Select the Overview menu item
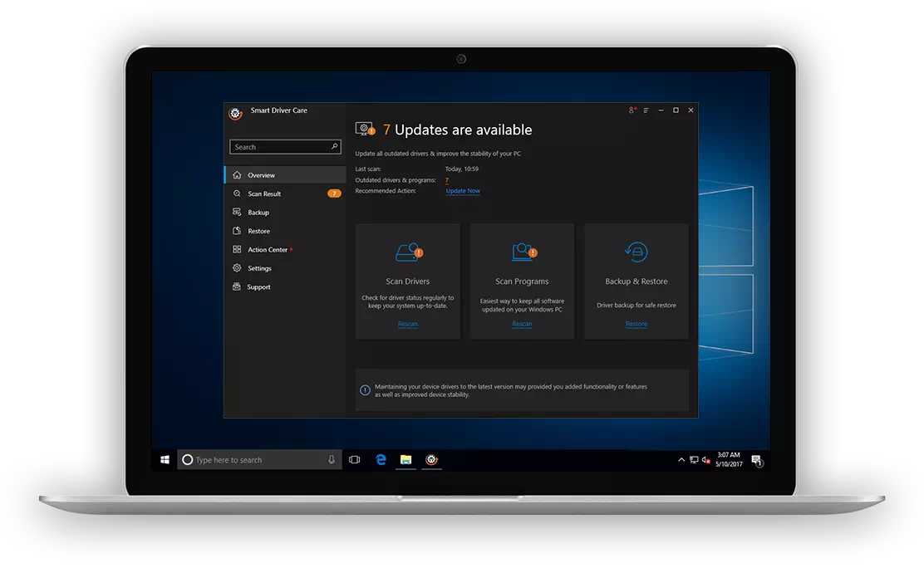Viewport: 924px width, 568px height. [285, 174]
